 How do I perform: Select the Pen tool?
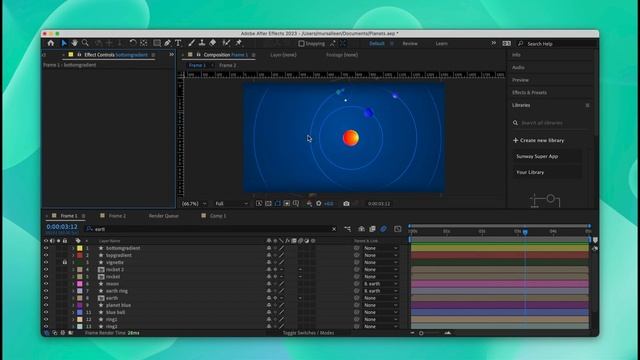coord(168,43)
